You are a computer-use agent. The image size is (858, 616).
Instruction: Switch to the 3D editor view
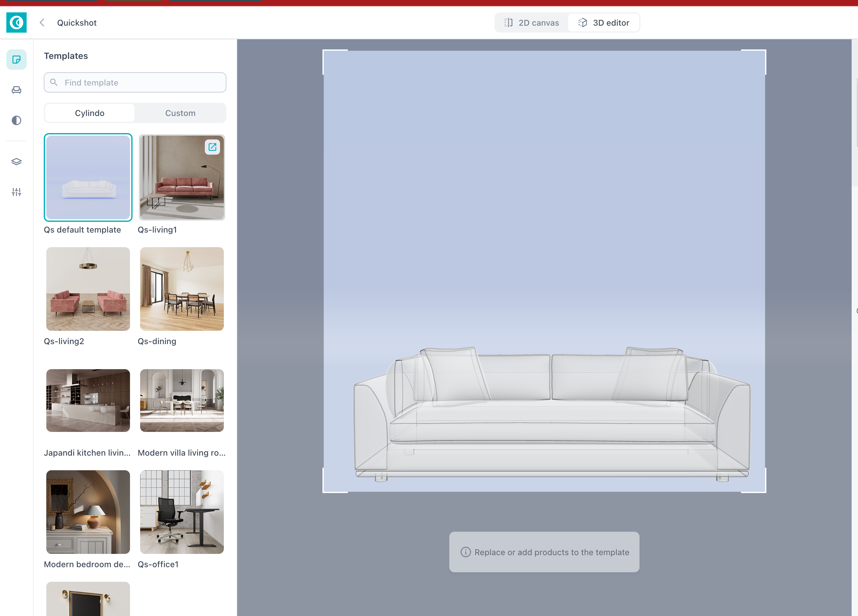tap(604, 23)
